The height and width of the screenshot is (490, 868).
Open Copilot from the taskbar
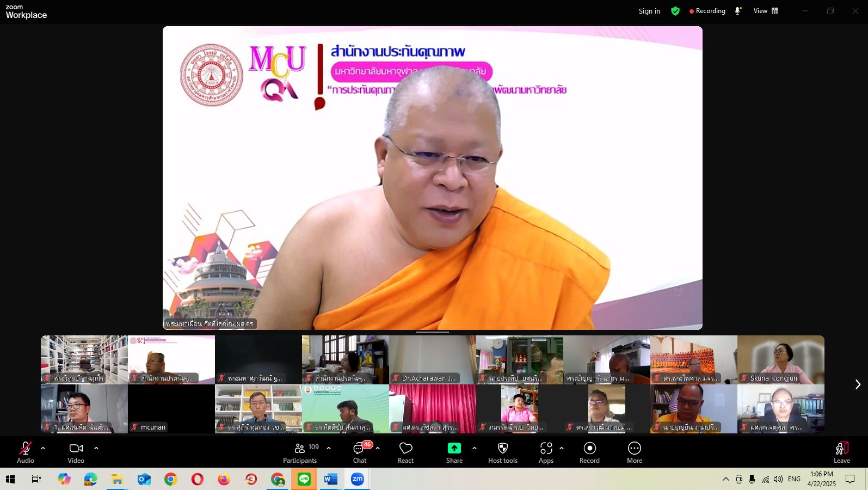pyautogui.click(x=64, y=479)
